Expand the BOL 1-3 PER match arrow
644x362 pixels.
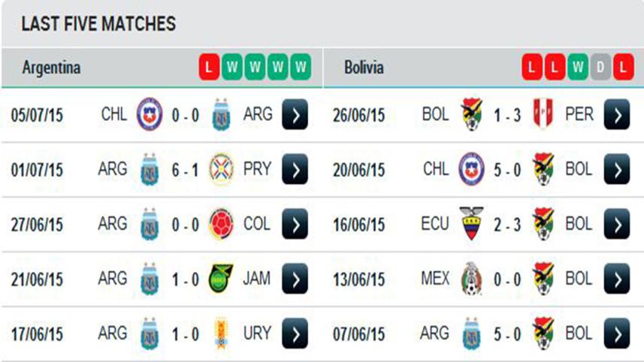[x=616, y=115]
